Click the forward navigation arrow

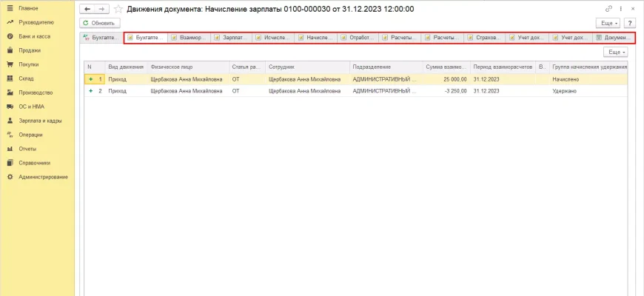(102, 9)
